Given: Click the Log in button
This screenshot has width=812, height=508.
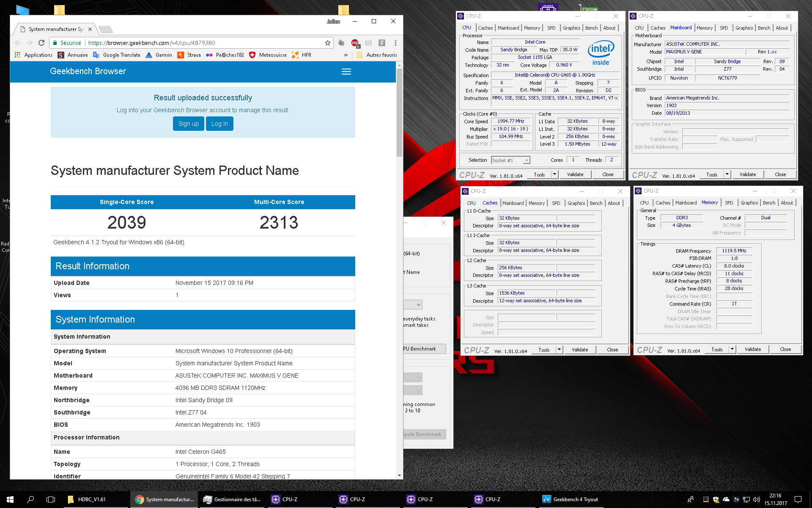Looking at the screenshot, I should point(219,124).
